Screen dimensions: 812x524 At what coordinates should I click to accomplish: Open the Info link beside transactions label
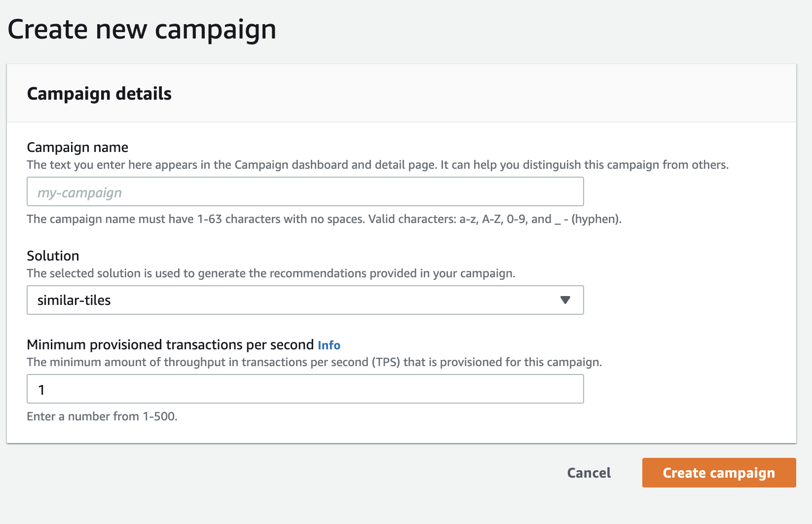329,345
